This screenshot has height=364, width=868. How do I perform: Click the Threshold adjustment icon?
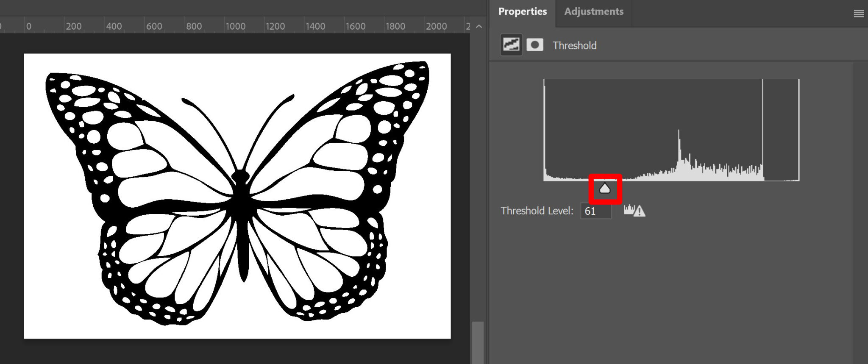click(511, 44)
